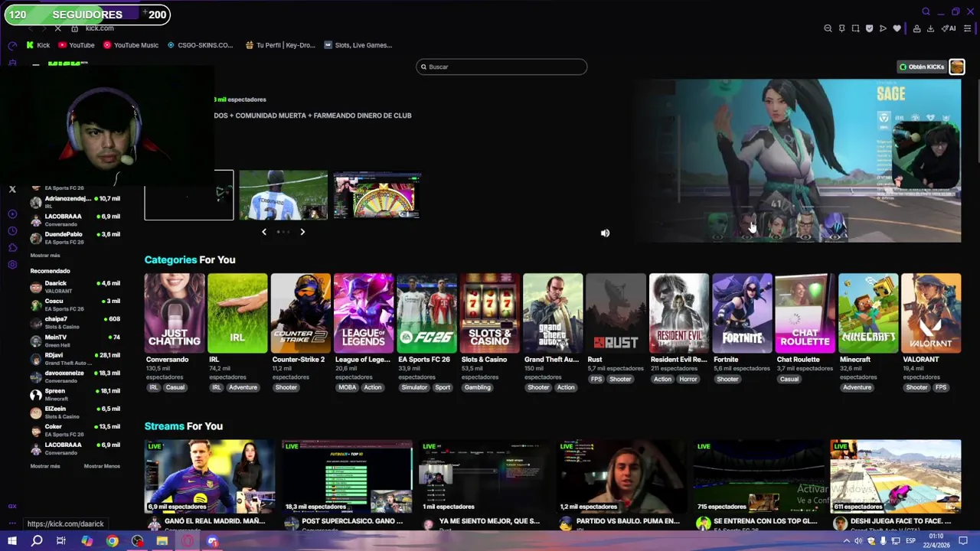
Task: Click the snapshot capture icon in toolbar
Action: (855, 28)
